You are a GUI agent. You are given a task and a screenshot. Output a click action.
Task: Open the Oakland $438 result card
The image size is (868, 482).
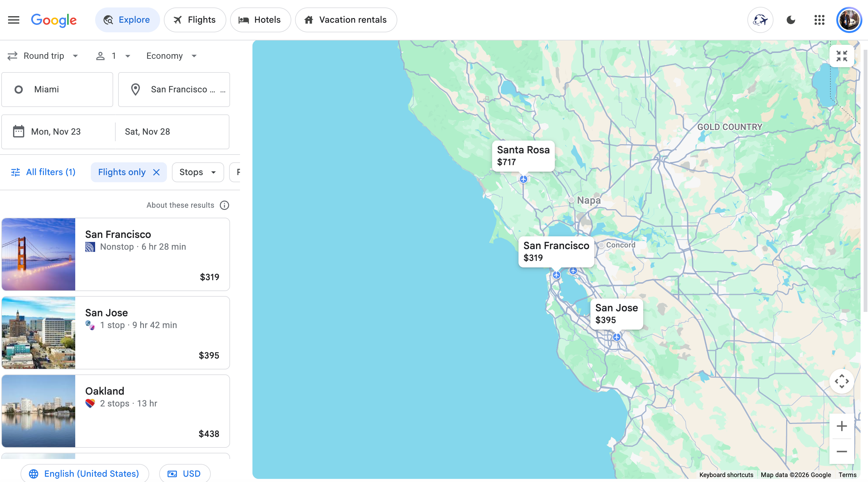[116, 411]
